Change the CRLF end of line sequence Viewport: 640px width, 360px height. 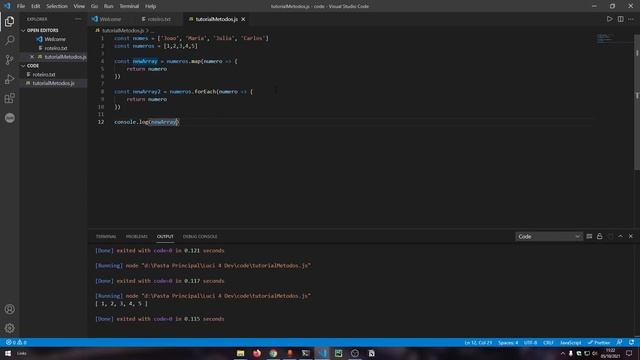pyautogui.click(x=548, y=342)
